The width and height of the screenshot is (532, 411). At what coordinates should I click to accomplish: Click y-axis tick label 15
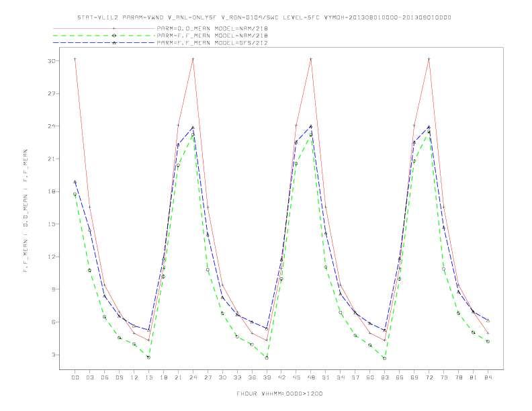[x=52, y=224]
